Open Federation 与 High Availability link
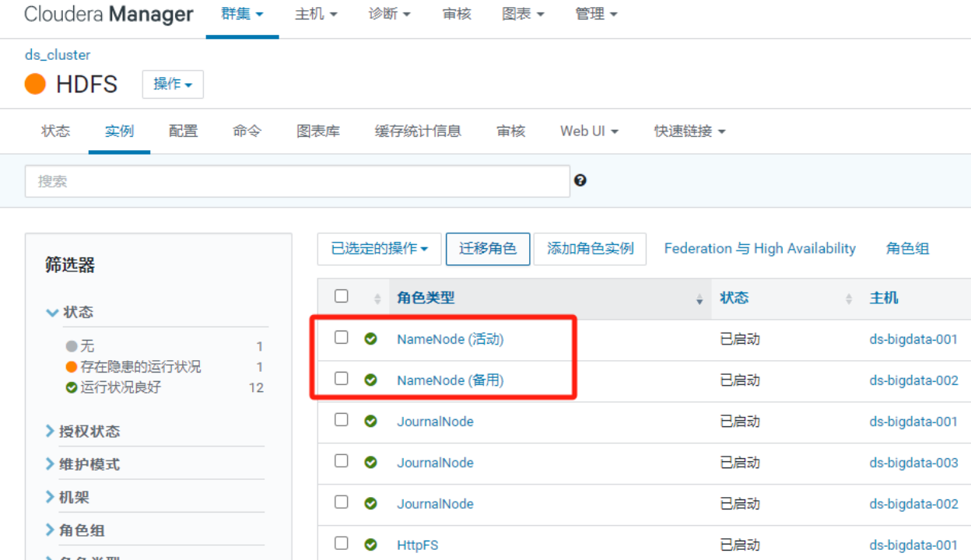The height and width of the screenshot is (560, 971). click(x=760, y=249)
